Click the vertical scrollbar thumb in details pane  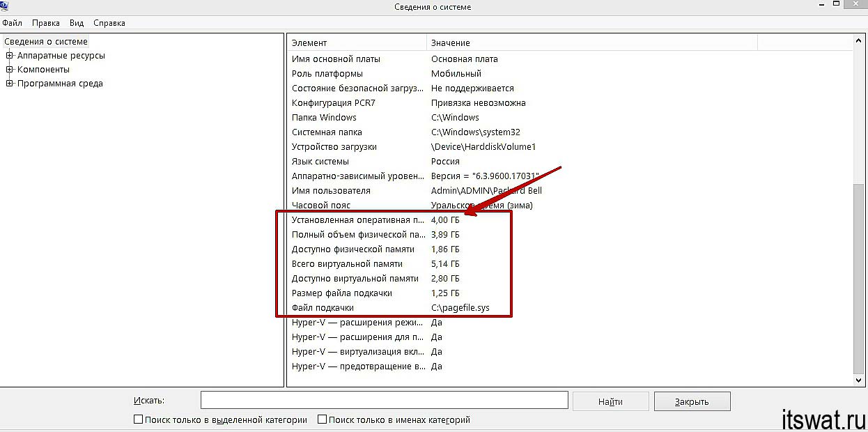[859, 279]
